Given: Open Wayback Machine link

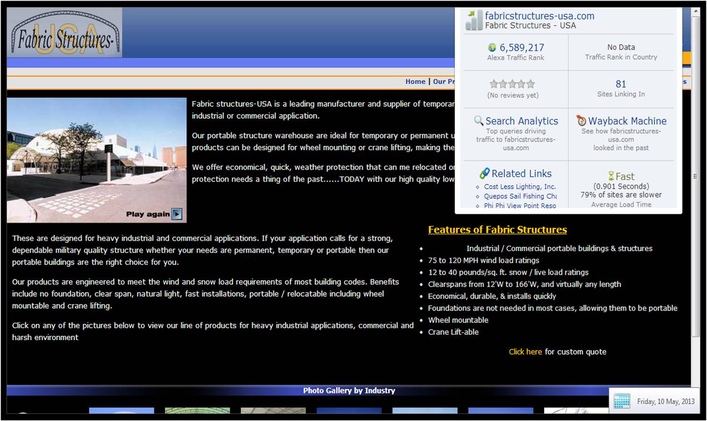Looking at the screenshot, I should pyautogui.click(x=627, y=121).
